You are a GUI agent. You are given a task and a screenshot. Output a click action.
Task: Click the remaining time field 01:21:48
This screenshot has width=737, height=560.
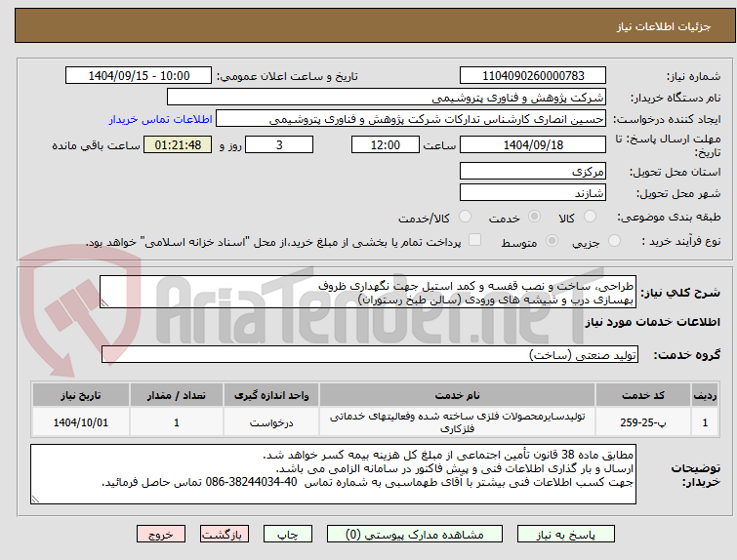click(x=178, y=144)
